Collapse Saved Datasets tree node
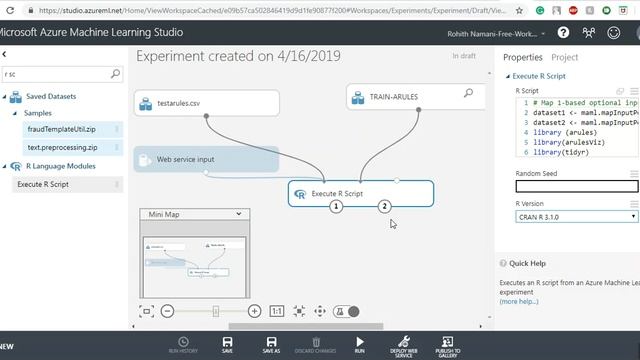The image size is (640, 360). point(4,97)
